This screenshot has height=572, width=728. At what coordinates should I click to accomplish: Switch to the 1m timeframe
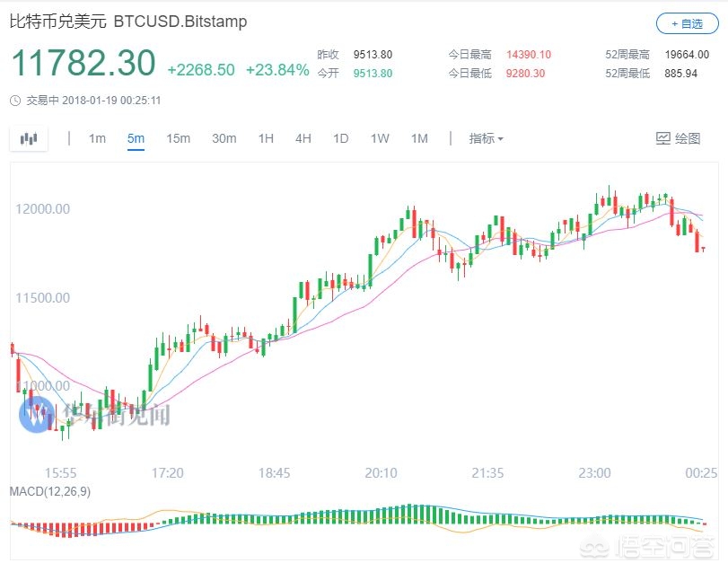(x=97, y=138)
